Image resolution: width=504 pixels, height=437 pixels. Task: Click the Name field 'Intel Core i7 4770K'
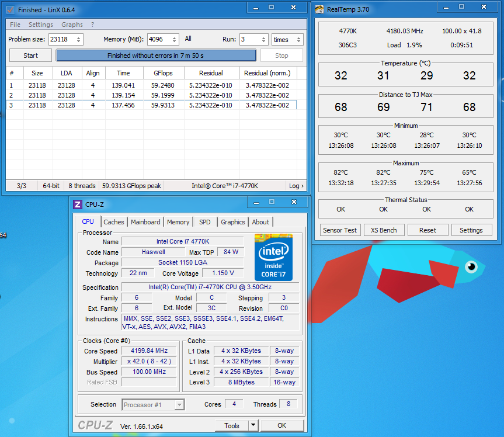[x=183, y=241]
